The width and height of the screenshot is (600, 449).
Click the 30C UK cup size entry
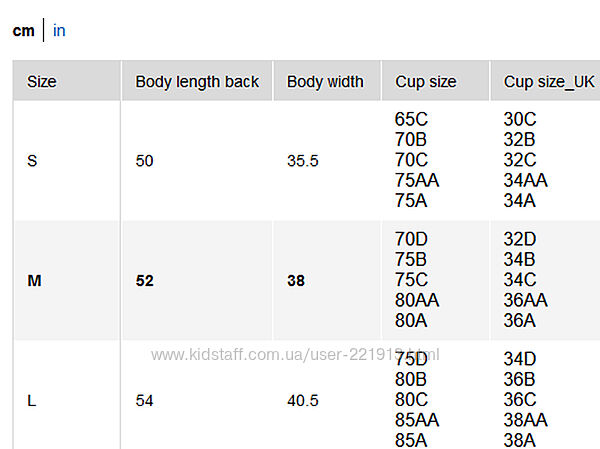[x=520, y=120]
